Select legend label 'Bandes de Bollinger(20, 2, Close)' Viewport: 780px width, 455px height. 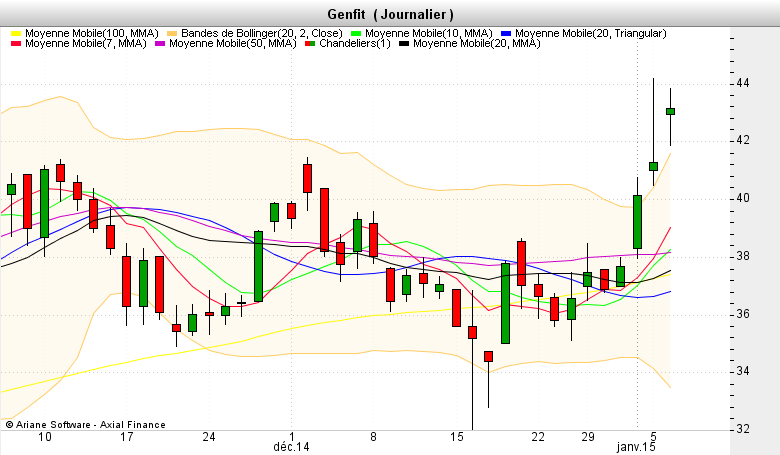(x=262, y=33)
